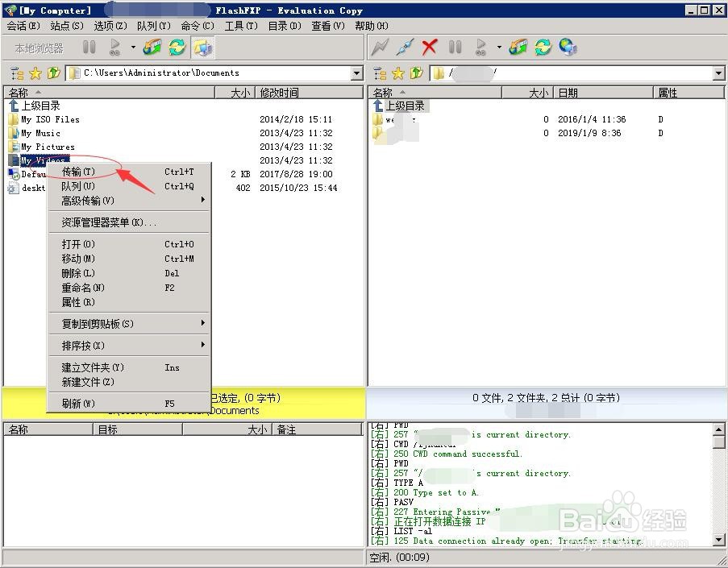The height and width of the screenshot is (568, 728).
Task: Click the remote favorites star icon
Action: 398,73
